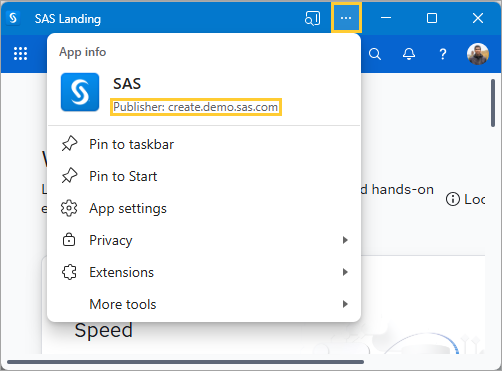Viewport: 502px width, 371px height.
Task: Click the puzzle icon beside Extensions
Action: tap(69, 272)
